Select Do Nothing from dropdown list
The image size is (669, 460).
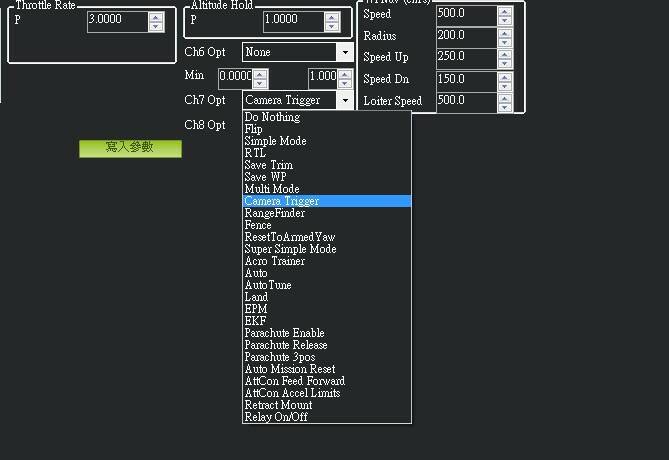pyautogui.click(x=272, y=117)
